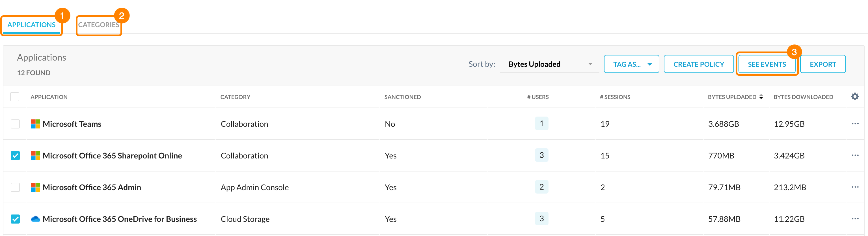Click the user count badge for OneDrive for Business

541,218
